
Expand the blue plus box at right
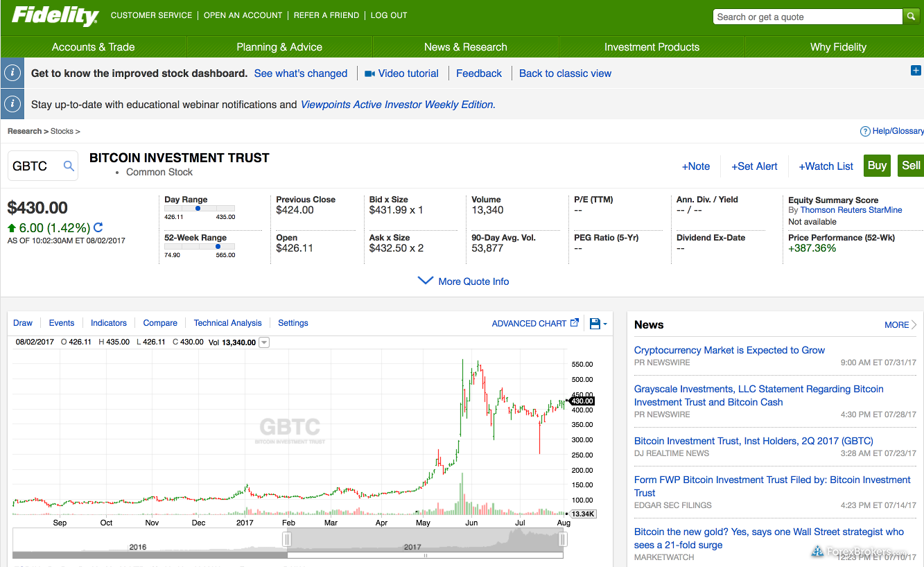click(x=916, y=71)
